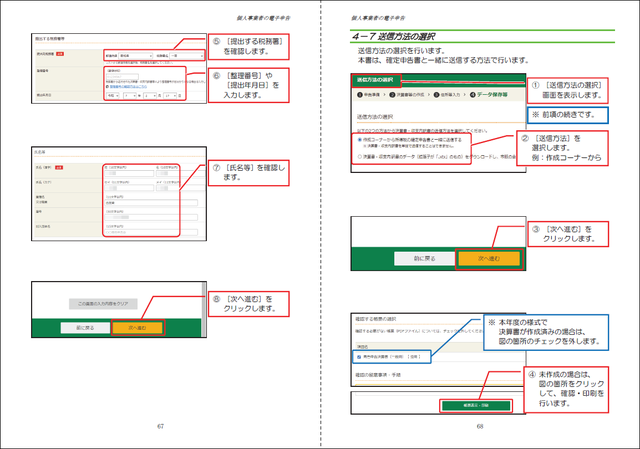
Task: Open the 令和 era dropdown for 提出年月日
Action: click(x=113, y=96)
